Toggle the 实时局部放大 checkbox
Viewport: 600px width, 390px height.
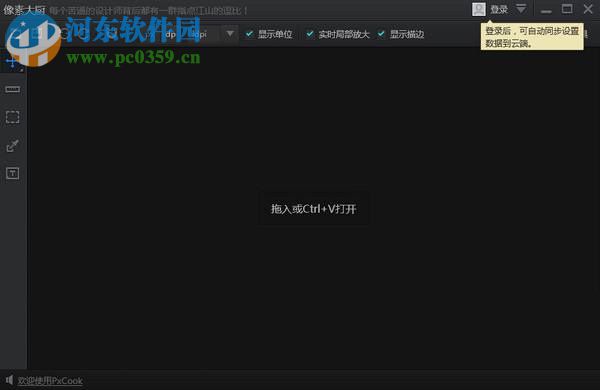(310, 34)
